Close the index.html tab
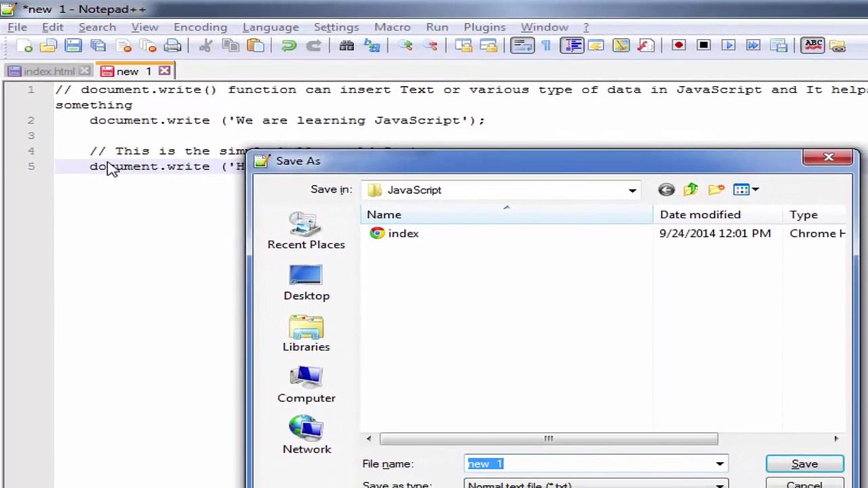 pyautogui.click(x=84, y=70)
